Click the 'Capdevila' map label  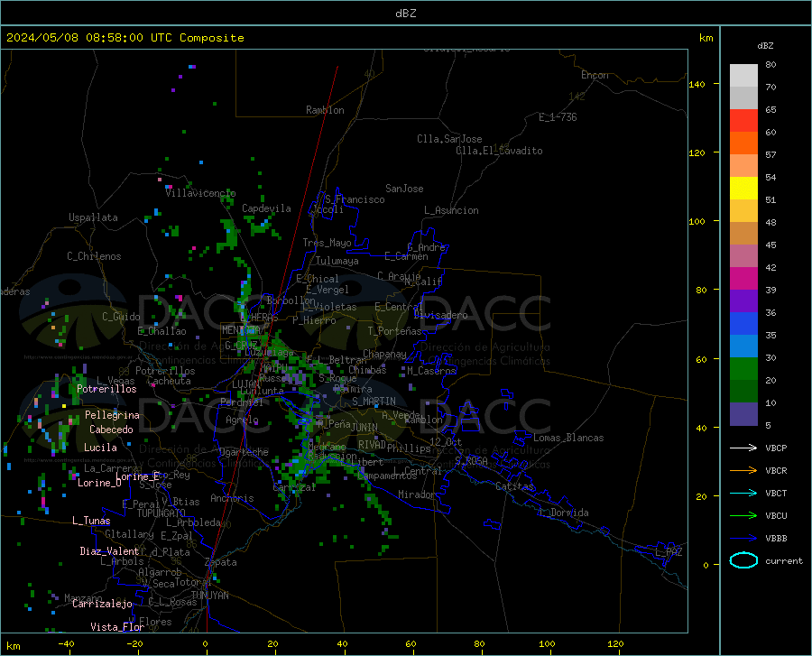point(266,208)
